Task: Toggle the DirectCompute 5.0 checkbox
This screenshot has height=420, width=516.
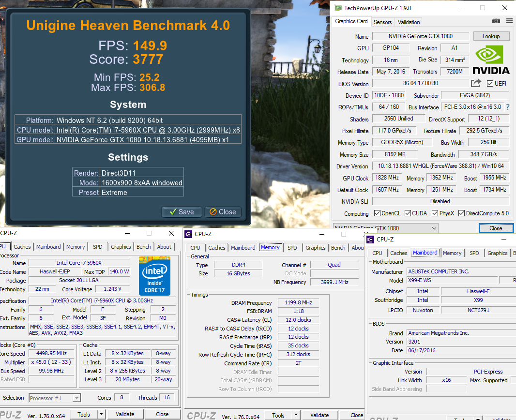Action: click(x=461, y=213)
